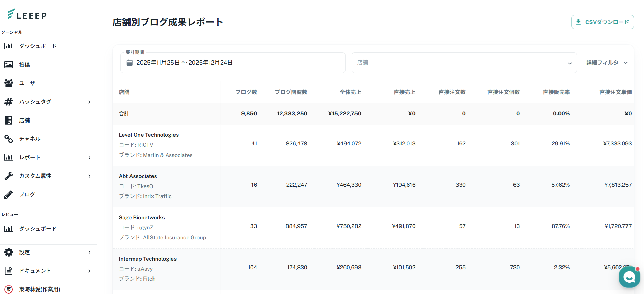This screenshot has width=644, height=294.
Task: Click the calendar icon in 集計期間
Action: click(129, 63)
